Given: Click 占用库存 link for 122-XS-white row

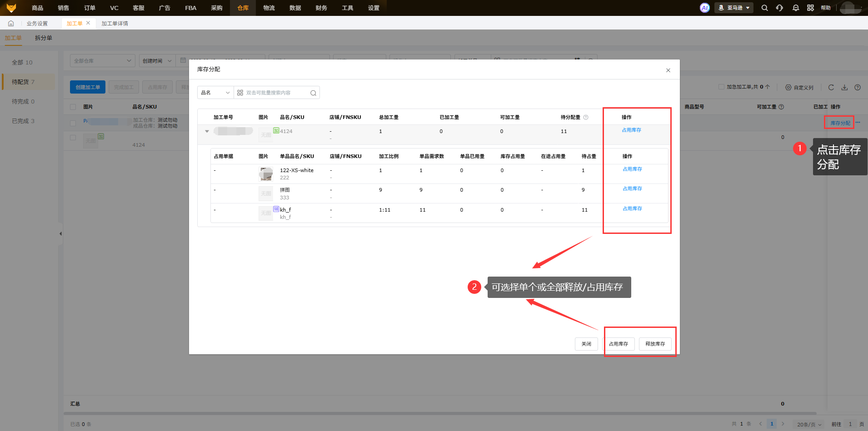Looking at the screenshot, I should (632, 169).
